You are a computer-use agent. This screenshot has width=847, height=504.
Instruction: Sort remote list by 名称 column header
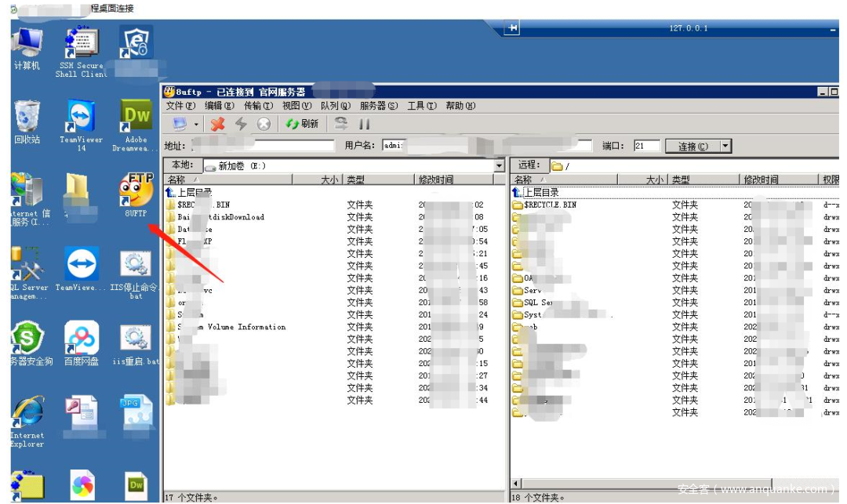tap(564, 179)
